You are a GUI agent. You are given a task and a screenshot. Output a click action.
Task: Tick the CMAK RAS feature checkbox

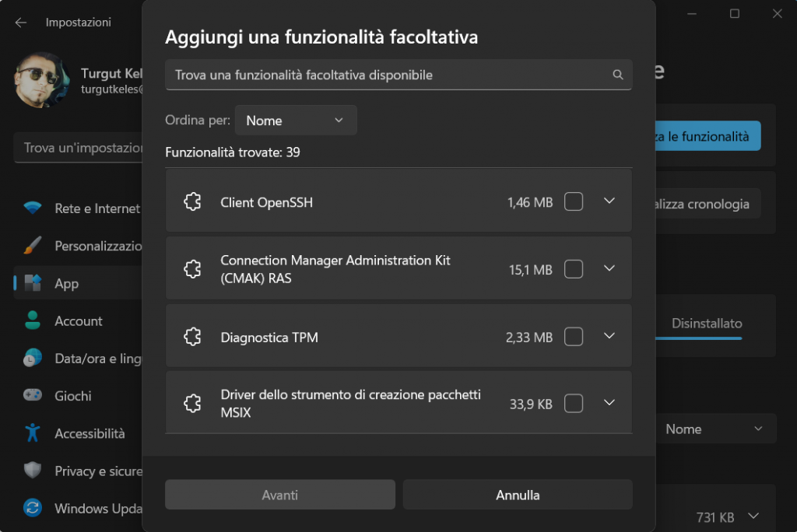pyautogui.click(x=574, y=269)
